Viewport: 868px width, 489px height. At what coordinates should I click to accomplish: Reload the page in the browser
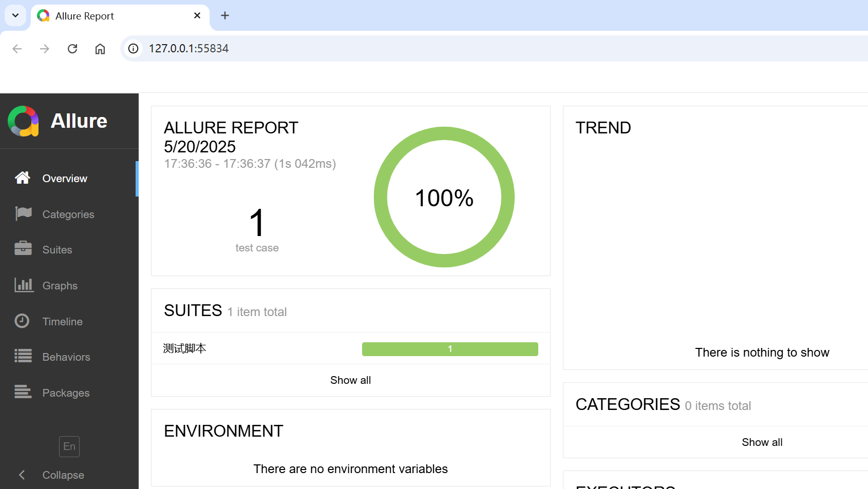72,49
